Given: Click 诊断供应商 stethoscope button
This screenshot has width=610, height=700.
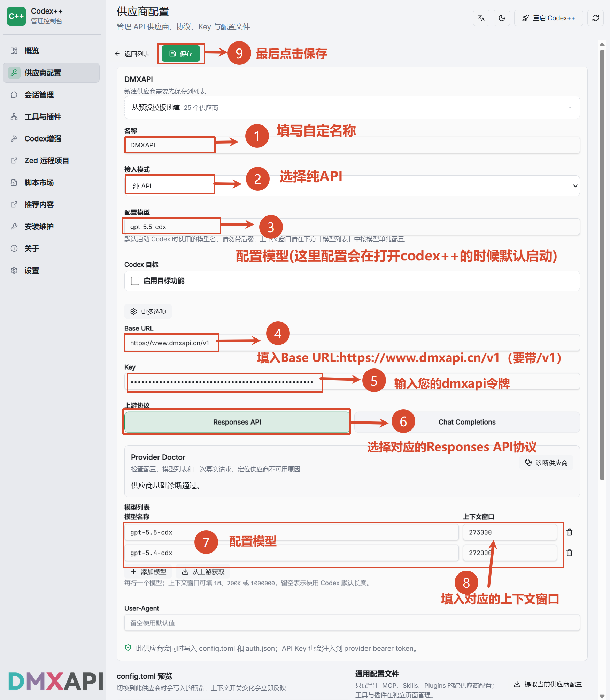Looking at the screenshot, I should 546,463.
